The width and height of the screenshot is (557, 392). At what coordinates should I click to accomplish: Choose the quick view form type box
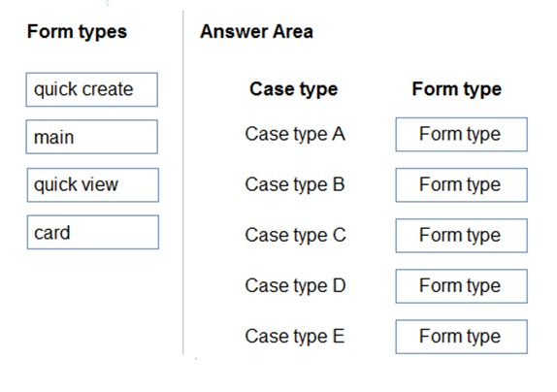(93, 185)
